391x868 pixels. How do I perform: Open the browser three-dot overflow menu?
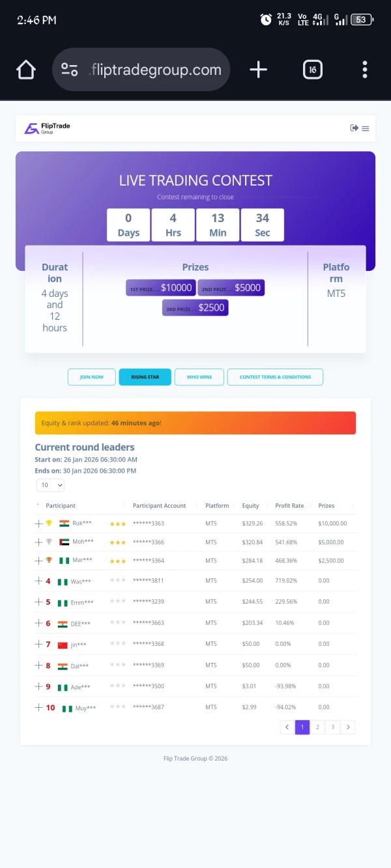click(365, 70)
